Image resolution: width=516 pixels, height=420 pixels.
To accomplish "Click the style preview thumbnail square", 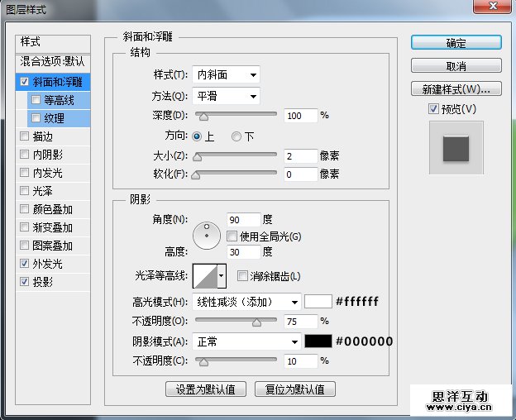I will pyautogui.click(x=456, y=149).
